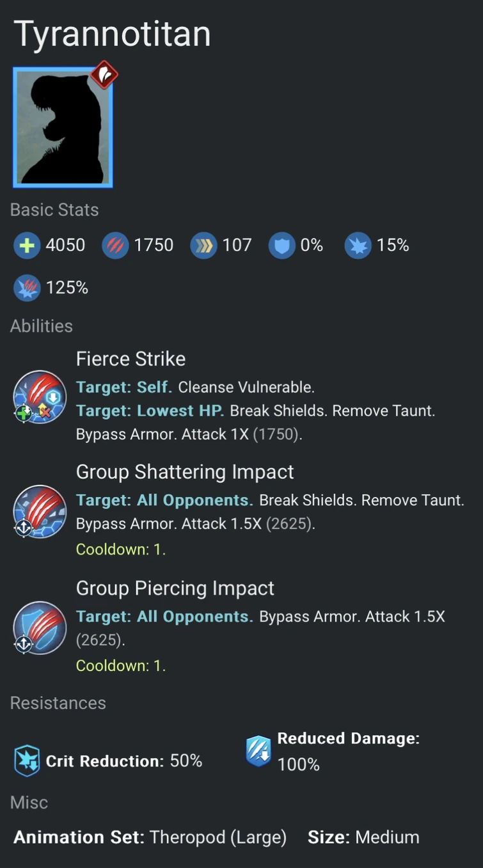The height and width of the screenshot is (868, 483).
Task: Click the green plus health stat icon
Action: pos(27,246)
